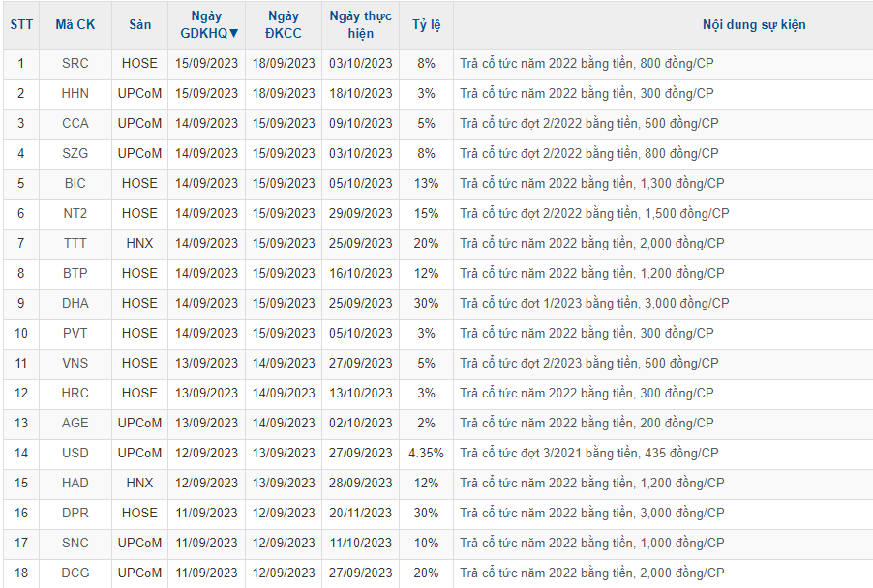The image size is (873, 588).
Task: Click the Ngày thực hiện column header
Action: click(x=360, y=25)
